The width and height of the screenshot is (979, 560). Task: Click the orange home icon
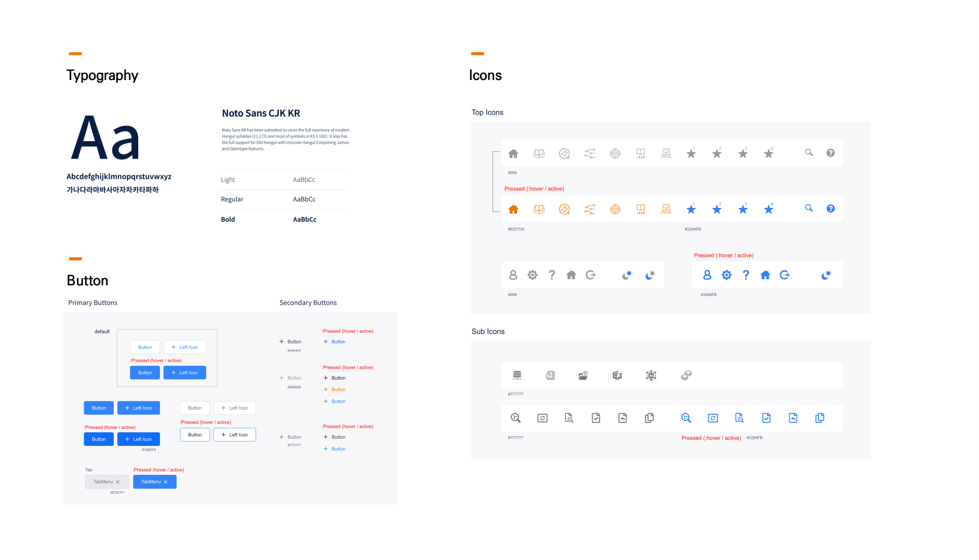513,209
